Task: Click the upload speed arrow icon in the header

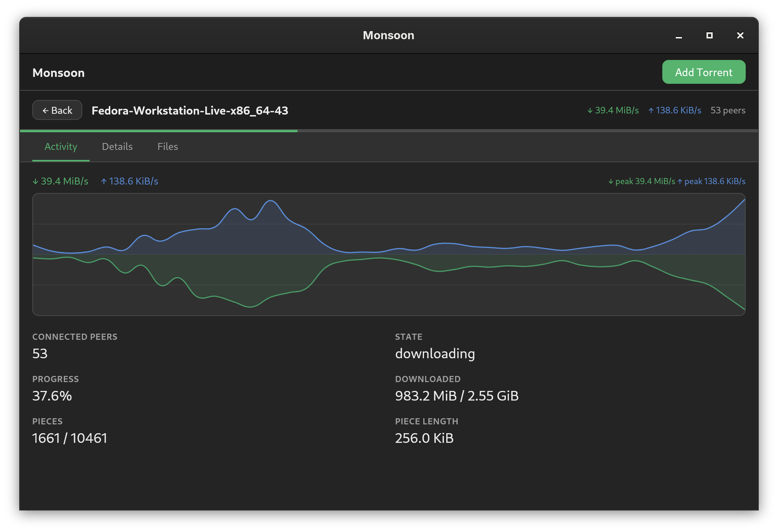Action: (651, 110)
